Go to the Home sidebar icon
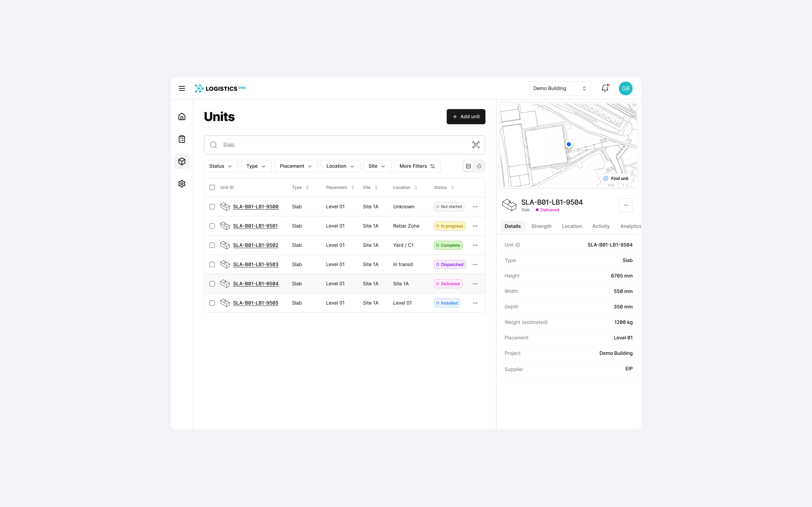812x507 pixels. [x=182, y=117]
